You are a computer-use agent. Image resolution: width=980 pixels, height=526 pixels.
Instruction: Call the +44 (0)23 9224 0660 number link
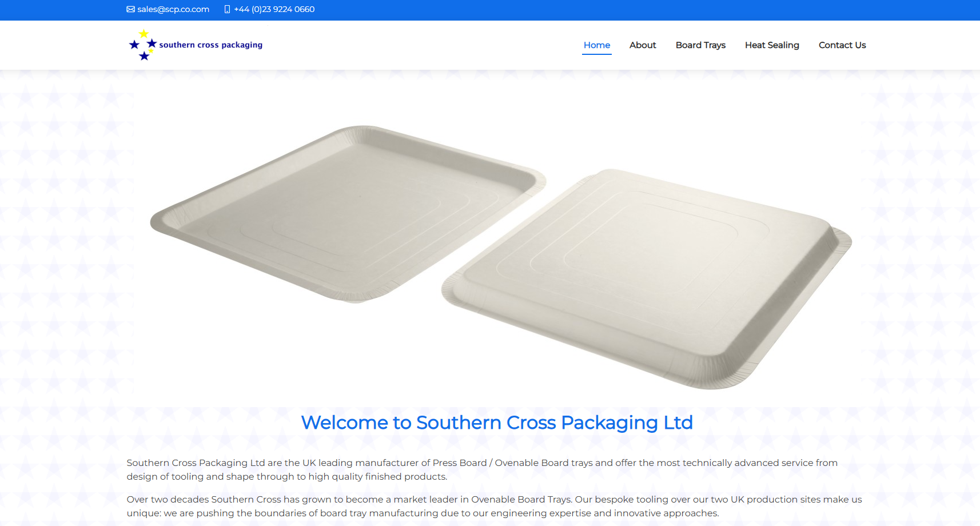click(x=274, y=9)
